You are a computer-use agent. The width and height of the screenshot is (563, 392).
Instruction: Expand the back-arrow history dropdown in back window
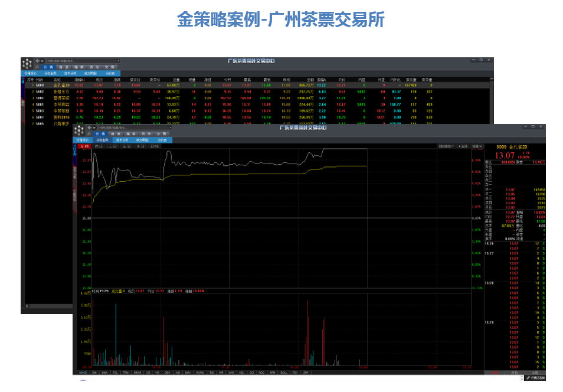pyautogui.click(x=42, y=61)
